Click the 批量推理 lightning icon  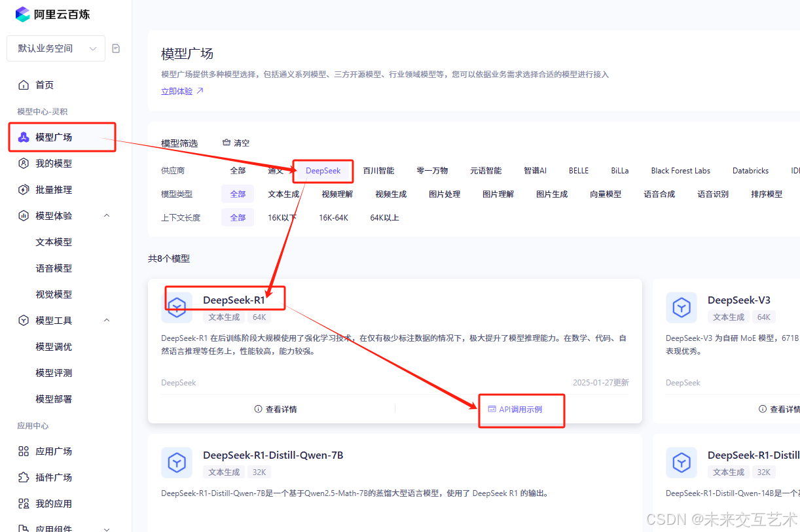[24, 190]
